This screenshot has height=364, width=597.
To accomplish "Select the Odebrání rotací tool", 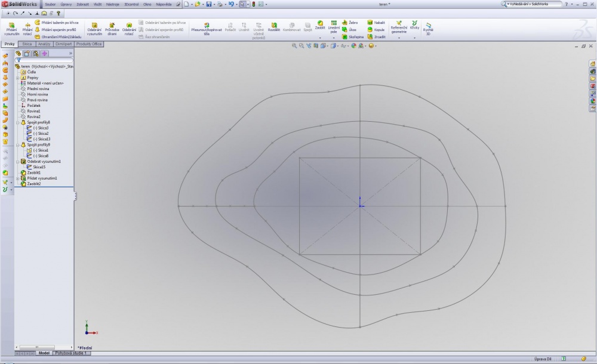I will click(129, 29).
